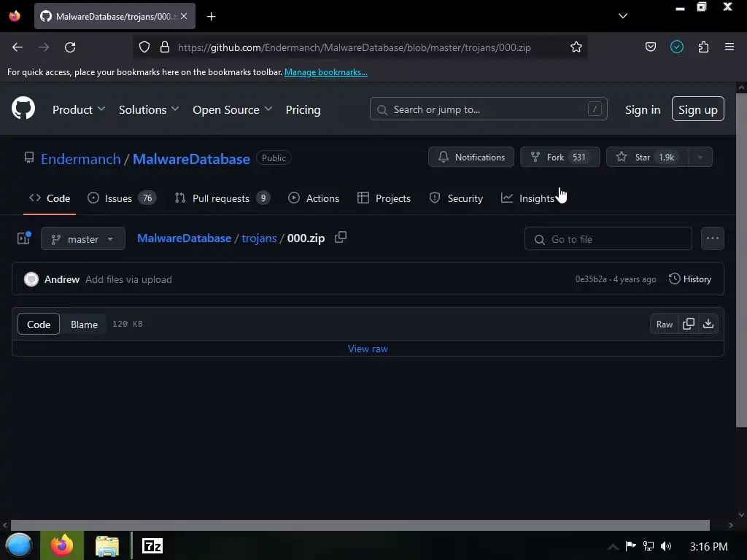Click the Sign in link
The image size is (747, 560).
coord(643,109)
